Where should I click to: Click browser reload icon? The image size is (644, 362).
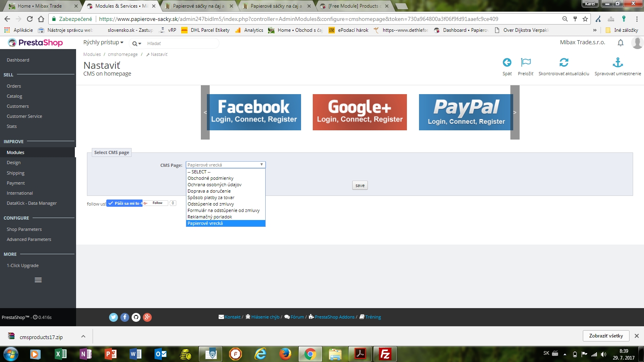click(x=29, y=19)
